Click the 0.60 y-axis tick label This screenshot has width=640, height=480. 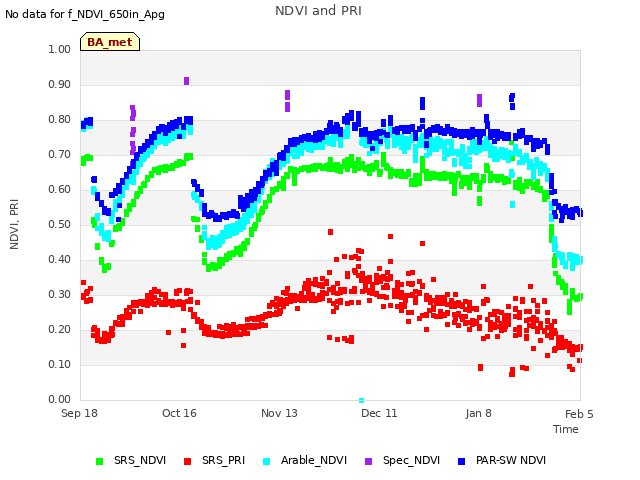click(x=60, y=189)
